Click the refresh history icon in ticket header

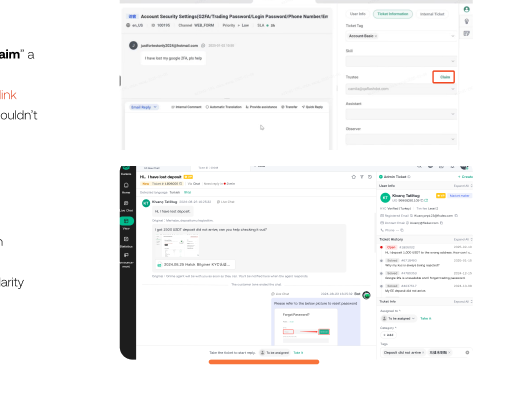click(x=370, y=177)
